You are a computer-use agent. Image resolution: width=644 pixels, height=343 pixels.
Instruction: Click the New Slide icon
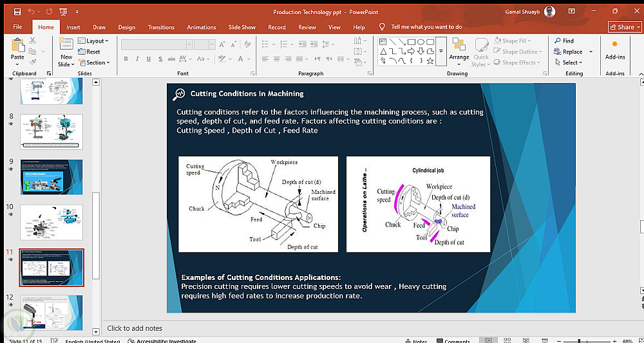(x=66, y=44)
